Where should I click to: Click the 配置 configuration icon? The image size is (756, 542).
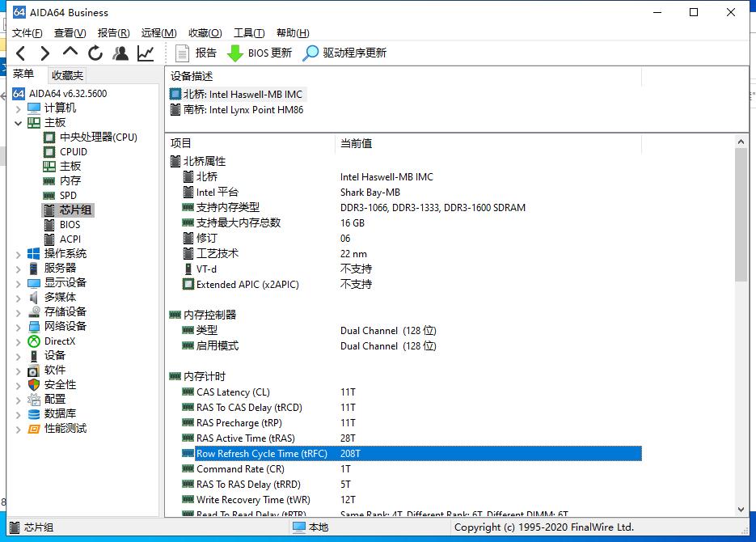tap(34, 400)
